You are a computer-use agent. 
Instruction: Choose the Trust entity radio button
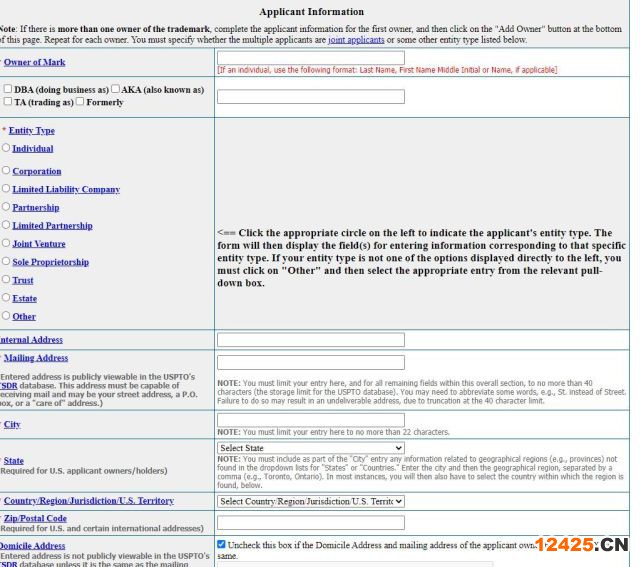pyautogui.click(x=6, y=280)
